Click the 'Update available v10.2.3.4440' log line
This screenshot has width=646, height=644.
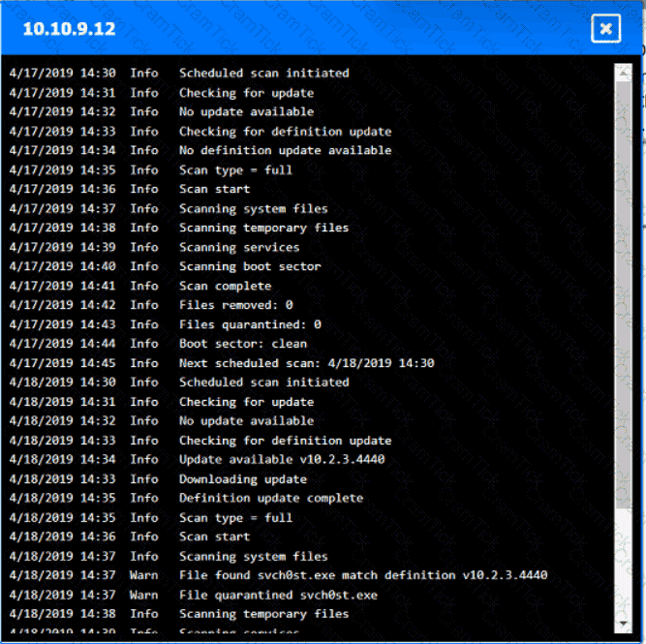tap(281, 459)
